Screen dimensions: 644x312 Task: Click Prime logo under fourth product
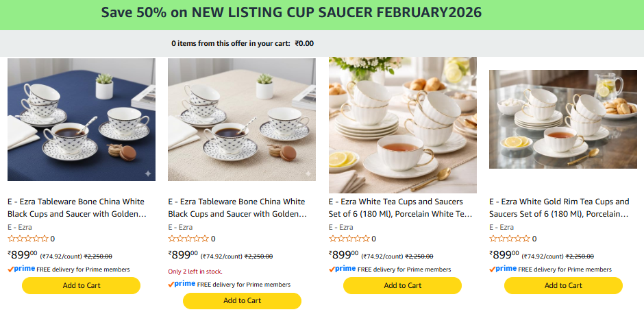[504, 269]
